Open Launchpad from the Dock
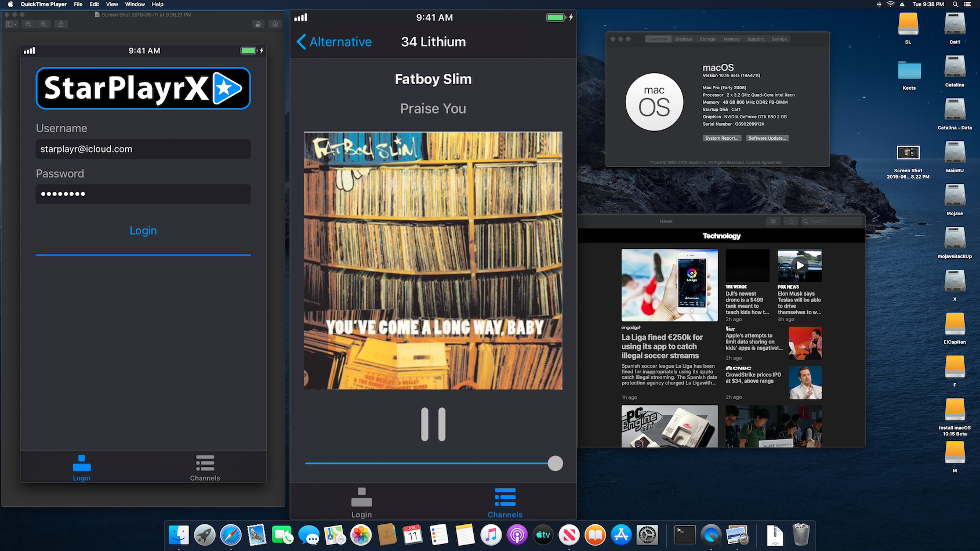 pyautogui.click(x=205, y=535)
